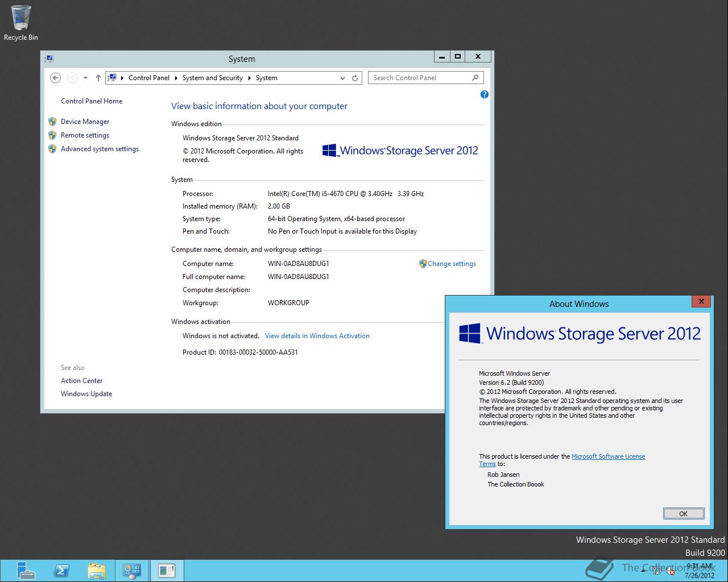
Task: Go up one level with Up arrow
Action: click(x=98, y=78)
